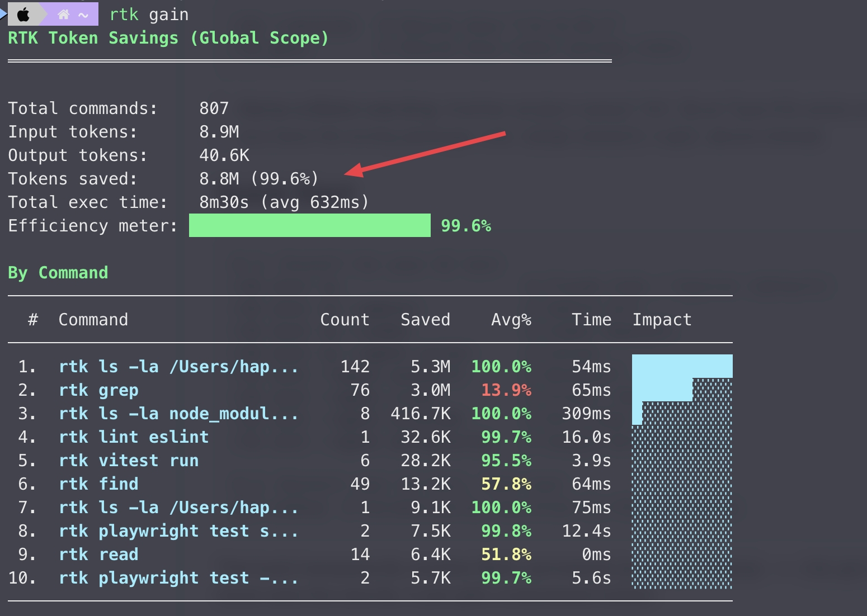Screen dimensions: 867x616
Task: Click the exec time '8m30s (avg 632ms)'
Action: coord(284,202)
